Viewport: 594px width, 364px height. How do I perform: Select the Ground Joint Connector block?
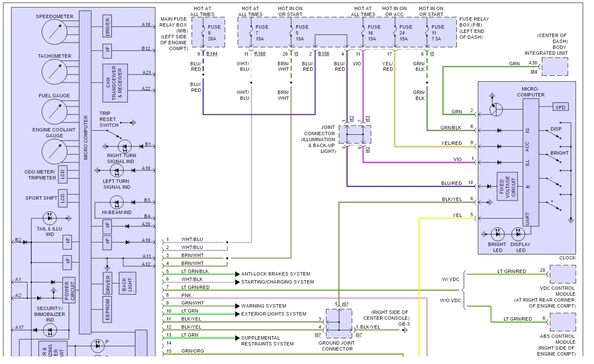pos(339,324)
